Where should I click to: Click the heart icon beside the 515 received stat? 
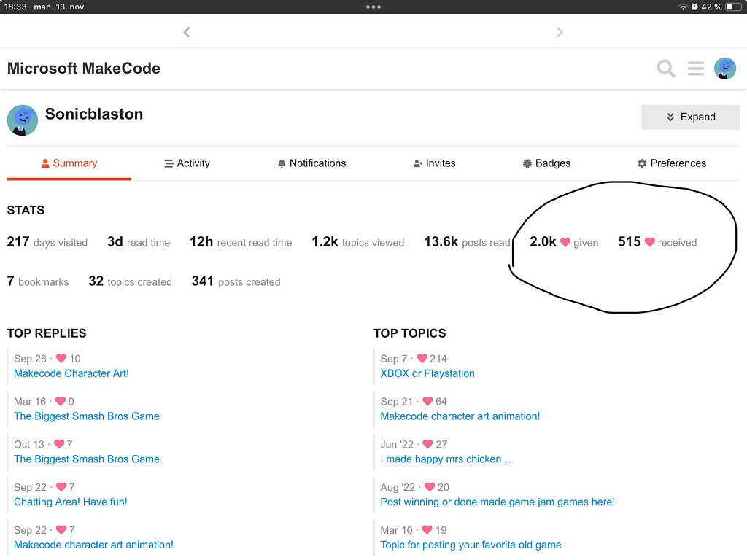650,242
